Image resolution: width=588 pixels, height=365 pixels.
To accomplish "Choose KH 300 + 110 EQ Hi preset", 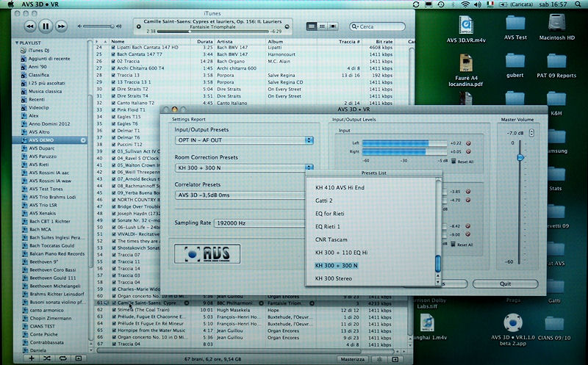I will (341, 253).
